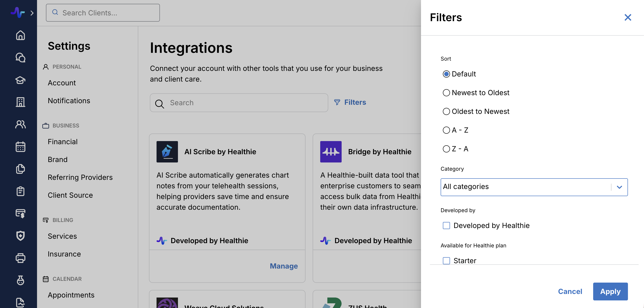The height and width of the screenshot is (308, 644).
Task: Close the Filters panel with X
Action: coord(627,17)
